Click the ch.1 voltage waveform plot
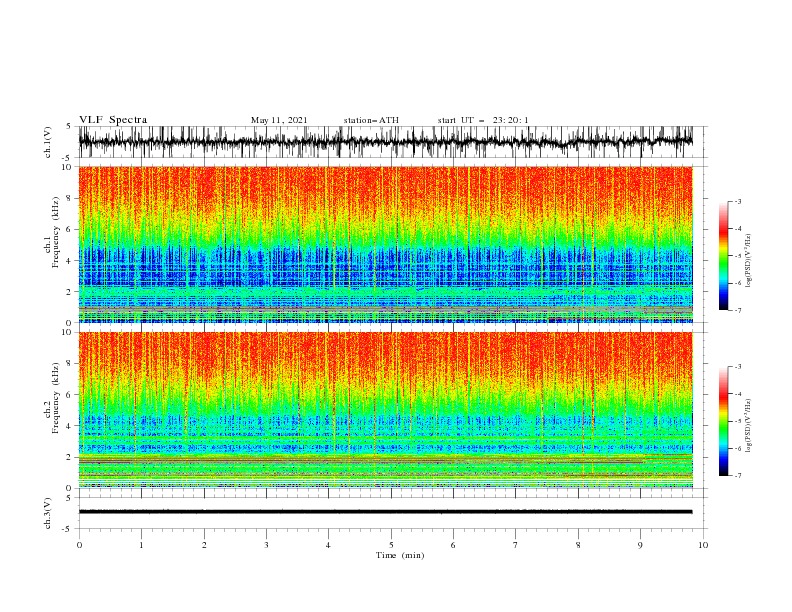The image size is (792, 612). point(385,142)
